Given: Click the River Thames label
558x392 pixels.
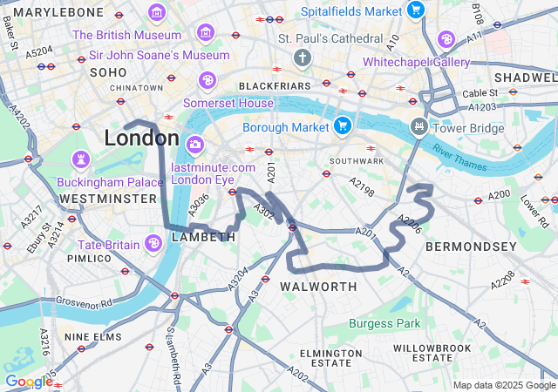Looking at the screenshot, I should pyautogui.click(x=459, y=158).
